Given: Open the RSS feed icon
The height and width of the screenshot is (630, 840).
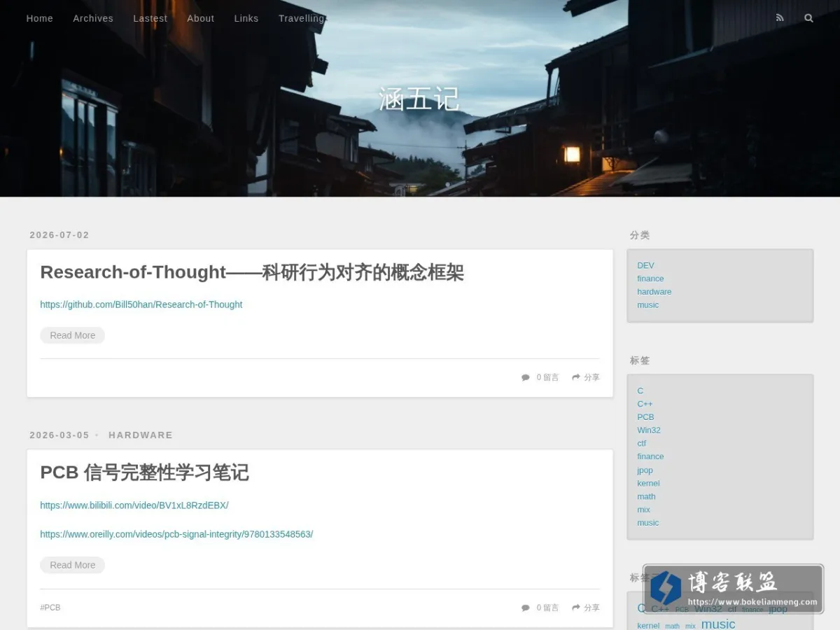Looking at the screenshot, I should [x=780, y=18].
